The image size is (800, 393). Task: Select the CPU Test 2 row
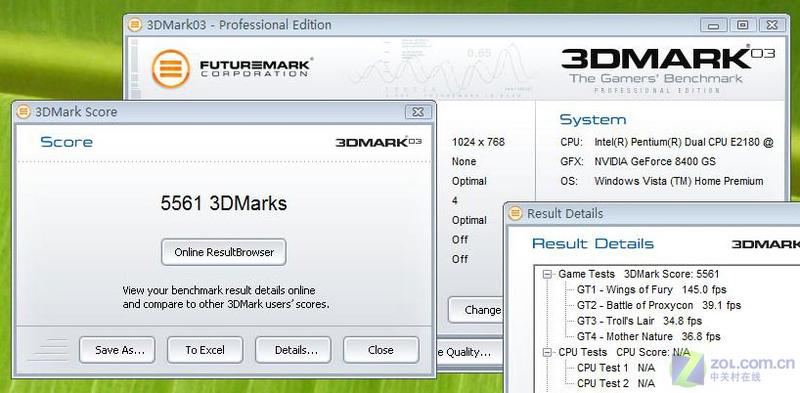coord(616,383)
